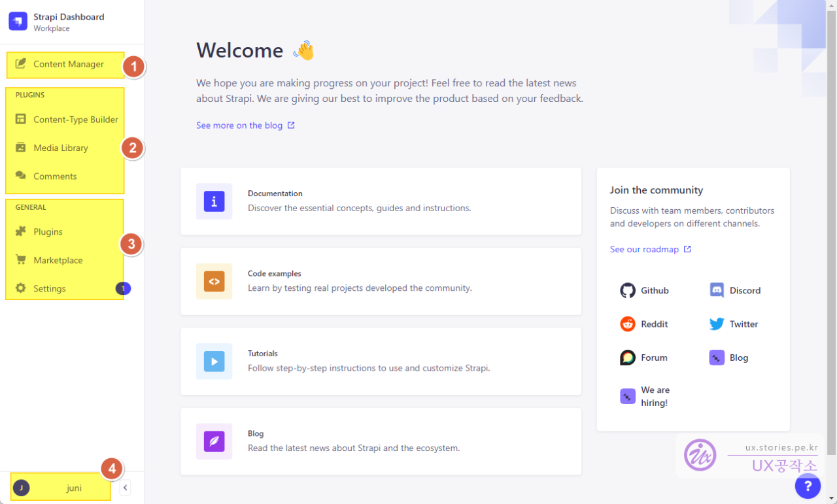Viewport: 837px width, 504px height.
Task: Click the Plugins puzzle piece icon
Action: [x=20, y=231]
